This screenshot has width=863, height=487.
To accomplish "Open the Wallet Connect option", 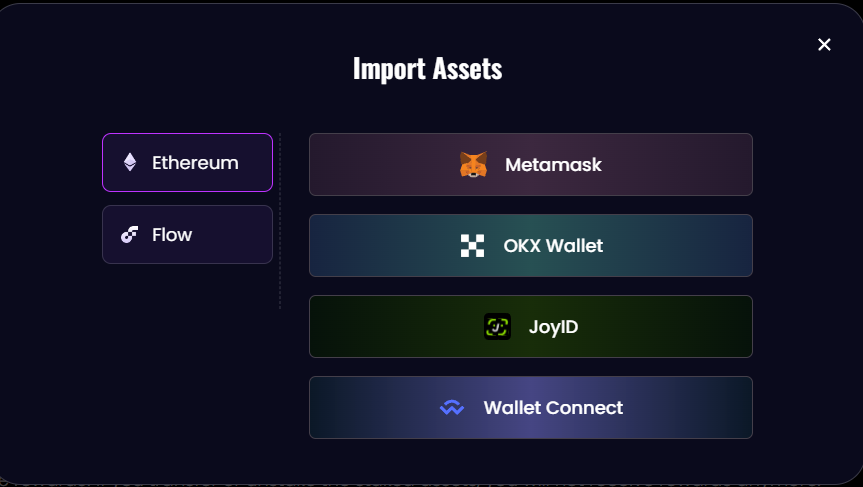I will coord(530,408).
